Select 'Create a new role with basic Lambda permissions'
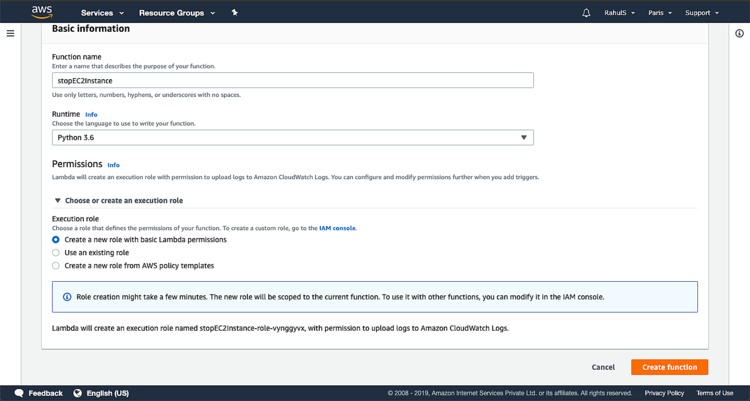 point(56,240)
